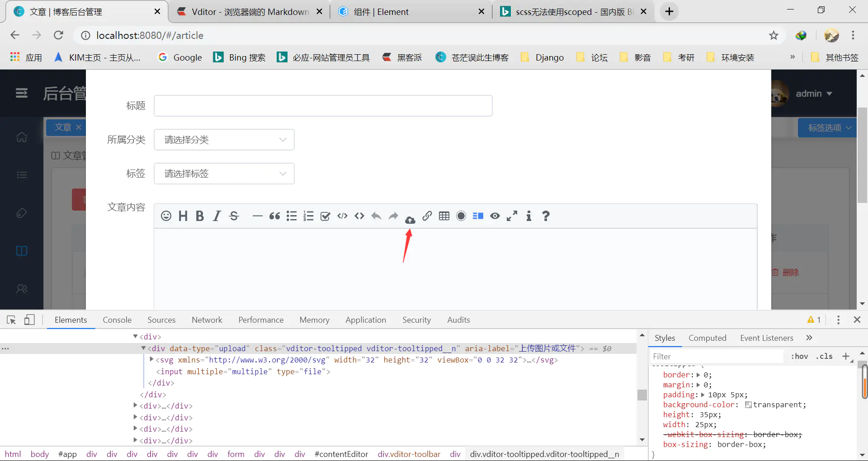Open the 请选择标签 tag dropdown
Viewport: 868px width, 461px height.
(x=224, y=174)
